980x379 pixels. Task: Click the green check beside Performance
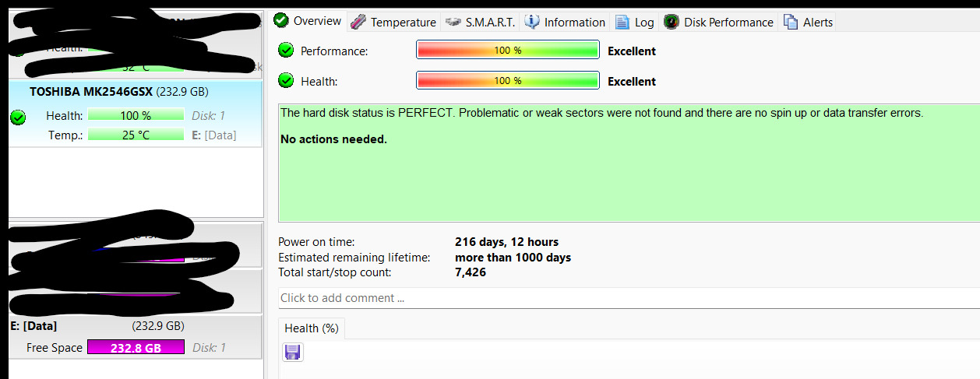(x=286, y=51)
